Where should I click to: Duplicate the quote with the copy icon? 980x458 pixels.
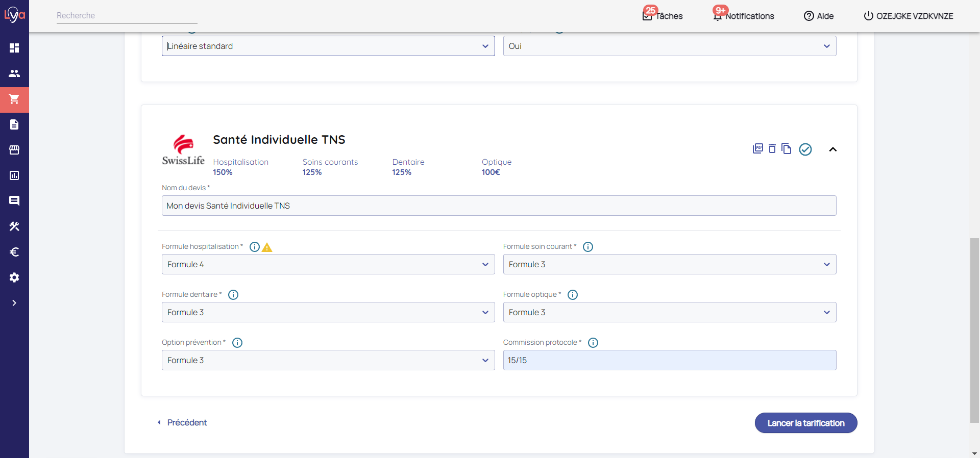pyautogui.click(x=787, y=148)
